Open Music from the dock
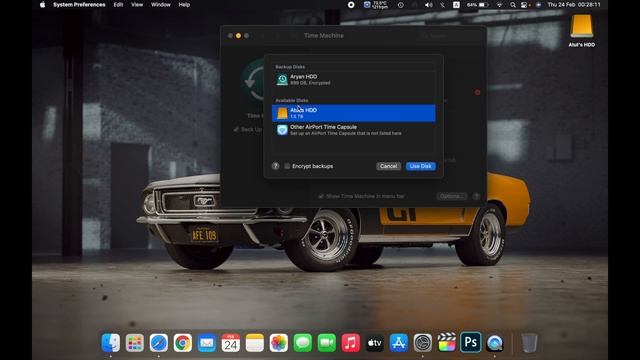640x360 pixels. point(351,343)
